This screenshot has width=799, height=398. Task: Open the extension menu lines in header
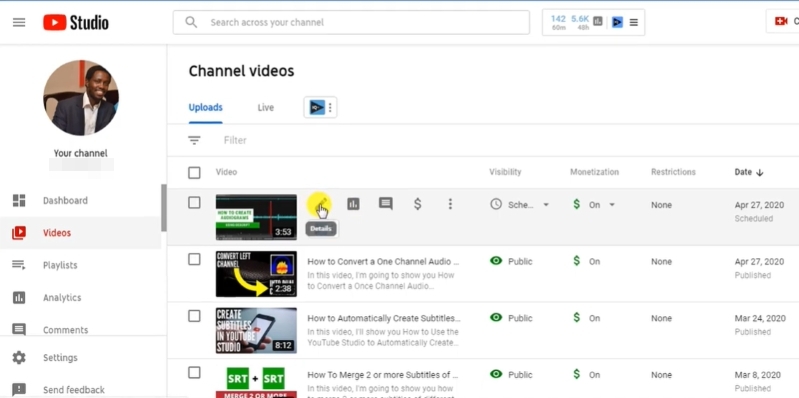[x=633, y=22]
